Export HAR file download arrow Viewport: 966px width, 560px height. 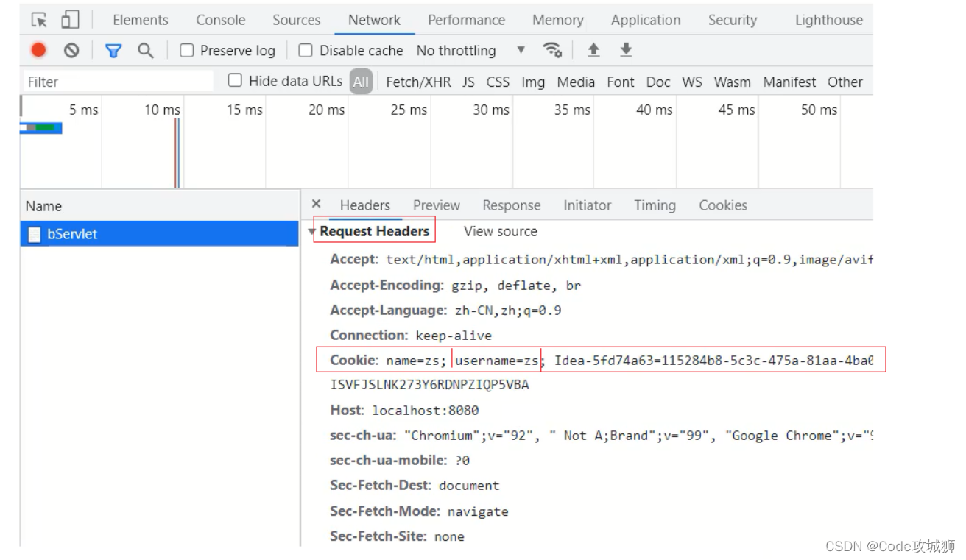[x=626, y=50]
